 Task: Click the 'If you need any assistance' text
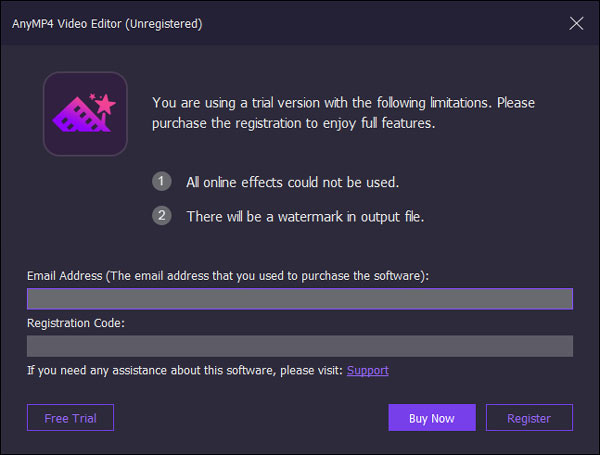tap(184, 370)
